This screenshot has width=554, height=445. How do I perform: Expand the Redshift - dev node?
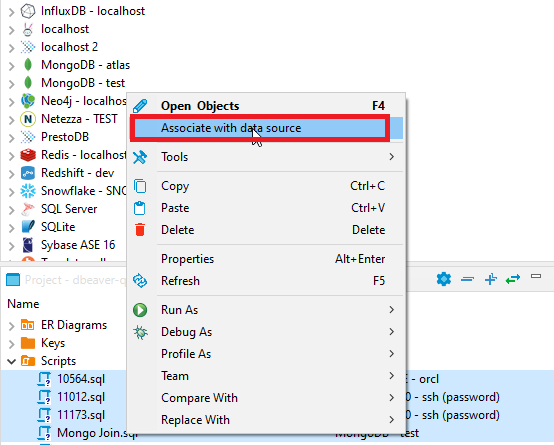click(12, 174)
